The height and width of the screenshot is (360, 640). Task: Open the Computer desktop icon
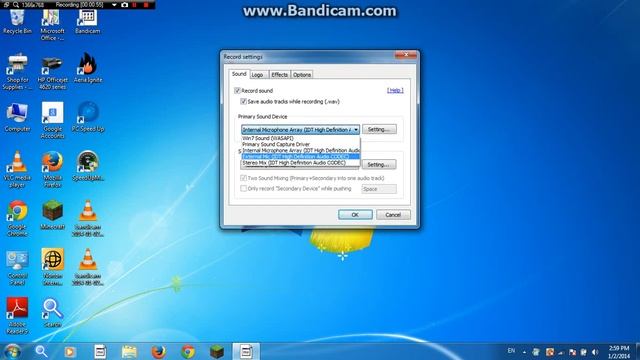17,118
